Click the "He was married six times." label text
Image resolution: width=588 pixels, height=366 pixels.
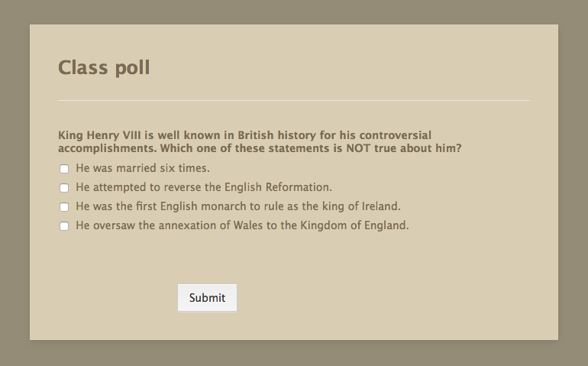point(143,168)
